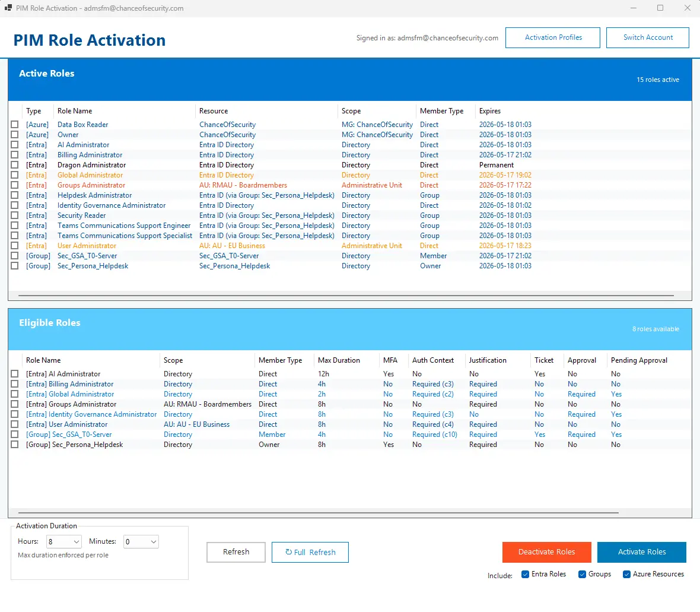Disable the Azure Resources include checkbox
This screenshot has height=612, width=700.
click(627, 575)
